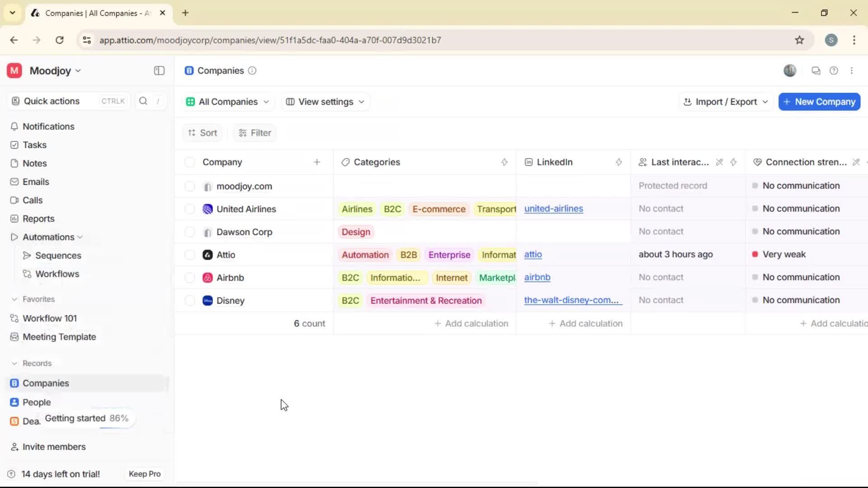This screenshot has height=488, width=868.
Task: Open united-airlines LinkedIn link
Action: pos(554,209)
